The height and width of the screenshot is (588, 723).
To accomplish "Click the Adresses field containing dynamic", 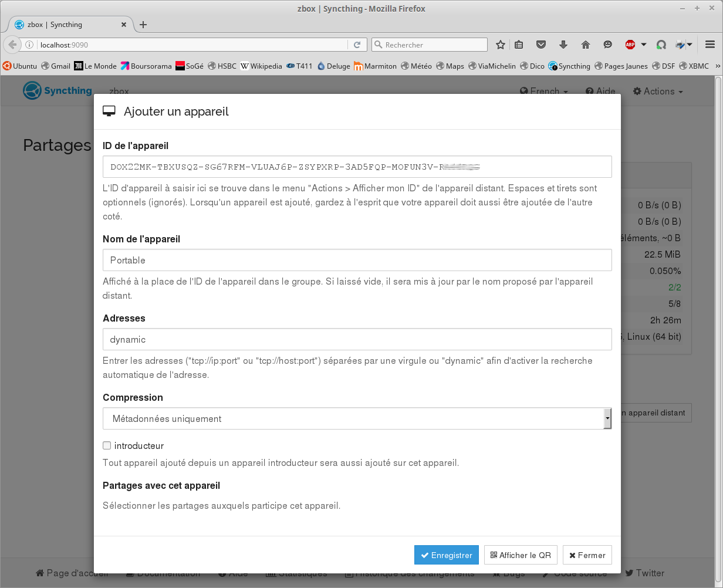I will 357,339.
